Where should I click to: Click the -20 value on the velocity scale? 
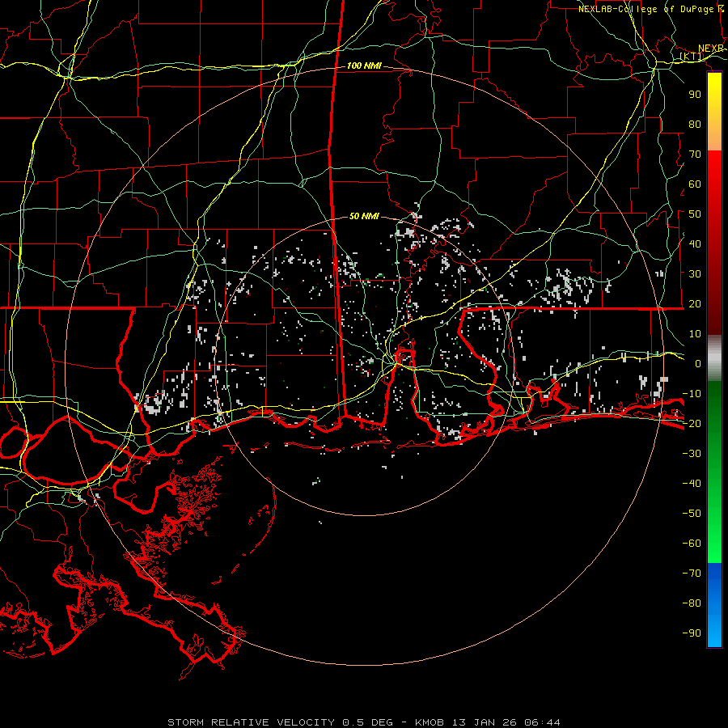point(692,424)
